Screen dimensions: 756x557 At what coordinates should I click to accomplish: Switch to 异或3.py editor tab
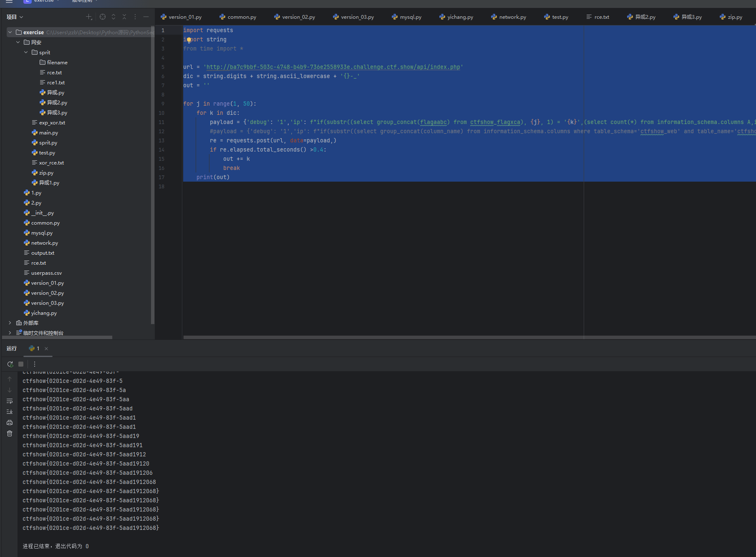[x=688, y=17]
